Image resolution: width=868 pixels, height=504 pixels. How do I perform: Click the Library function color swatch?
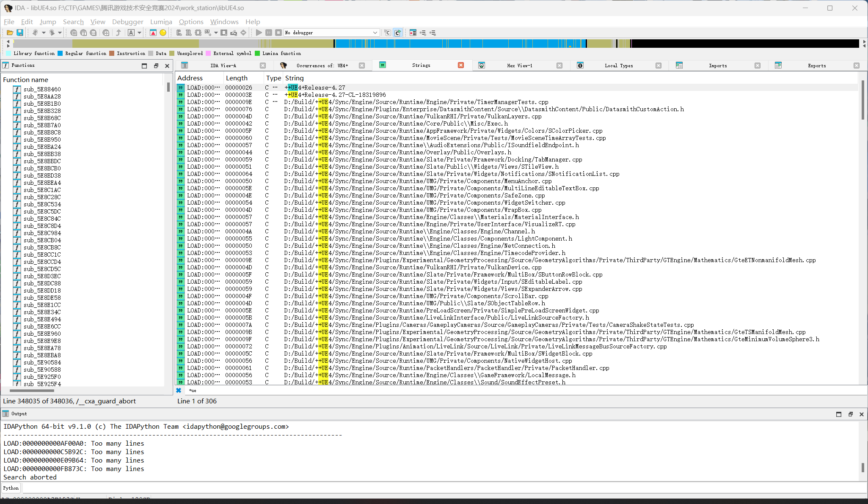tap(8, 53)
